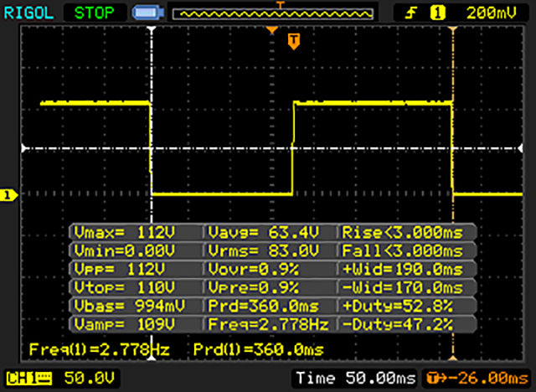Screen dimensions: 536x392
Task: Click the 50.0V vertical scale readout
Action: [90, 379]
